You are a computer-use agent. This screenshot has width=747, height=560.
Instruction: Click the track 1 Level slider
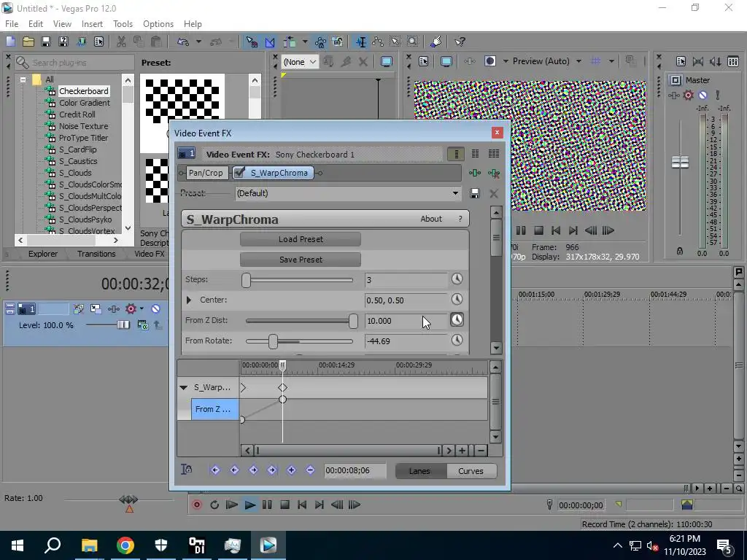(x=108, y=324)
